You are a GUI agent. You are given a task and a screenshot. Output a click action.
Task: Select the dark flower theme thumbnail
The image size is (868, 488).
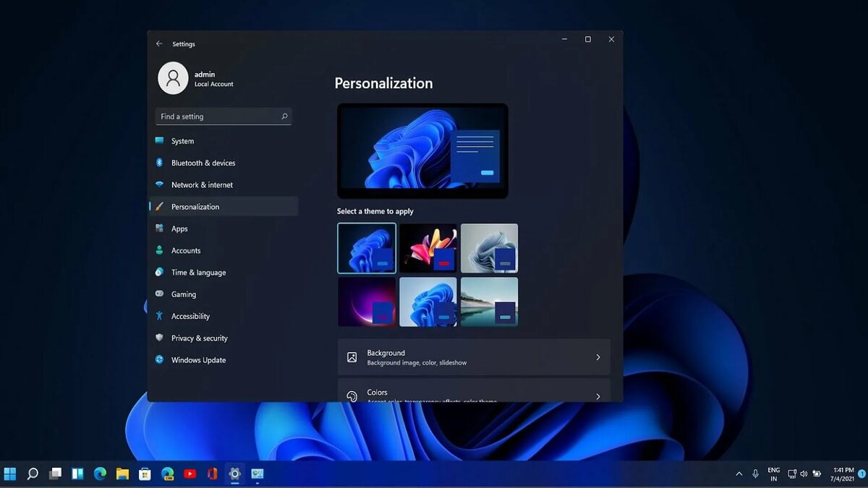point(429,248)
